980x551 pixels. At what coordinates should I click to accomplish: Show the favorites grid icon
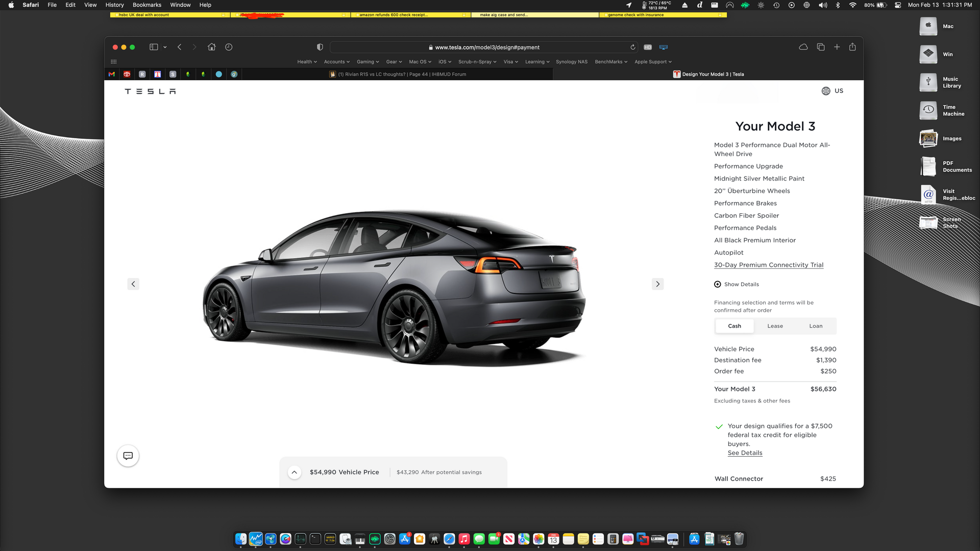tap(114, 62)
